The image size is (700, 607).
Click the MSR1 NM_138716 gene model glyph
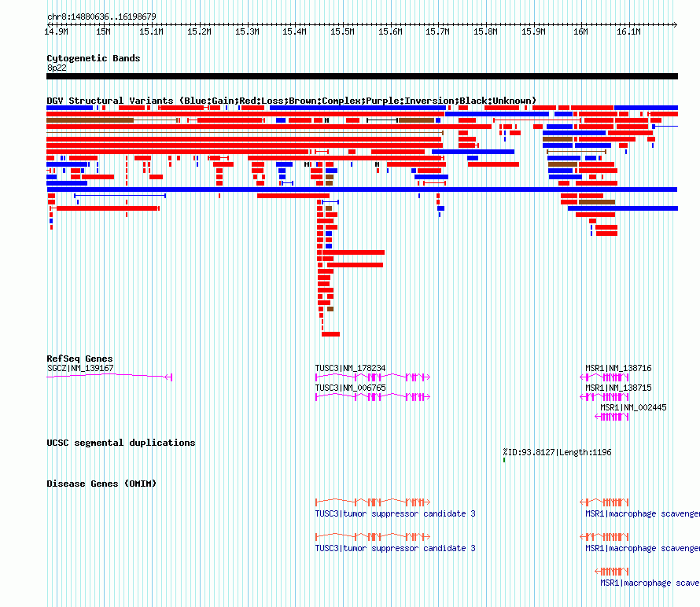(x=605, y=377)
